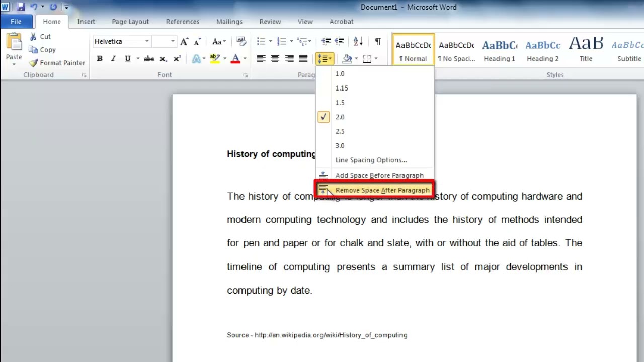Click the Shading paint bucket icon
The width and height of the screenshot is (644, 362).
(x=347, y=59)
